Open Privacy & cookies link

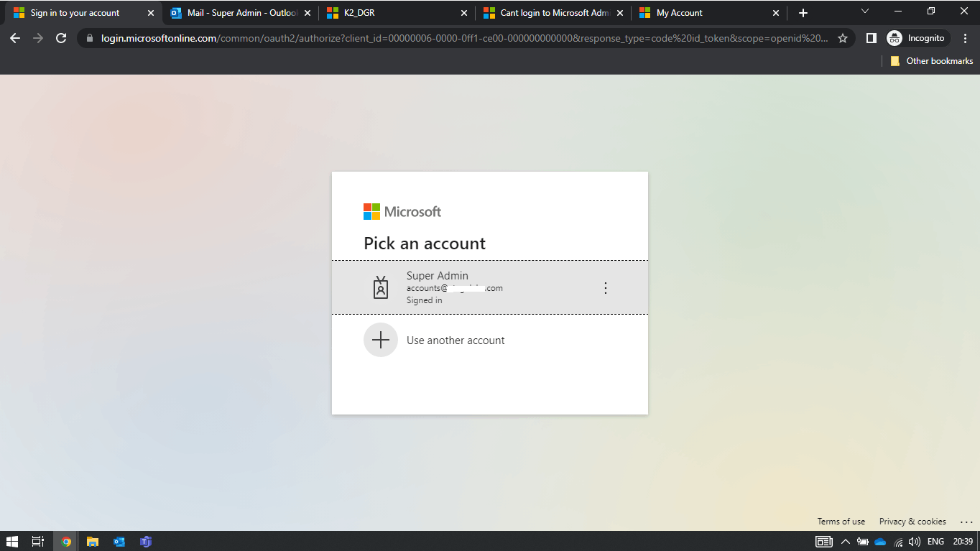[912, 522]
